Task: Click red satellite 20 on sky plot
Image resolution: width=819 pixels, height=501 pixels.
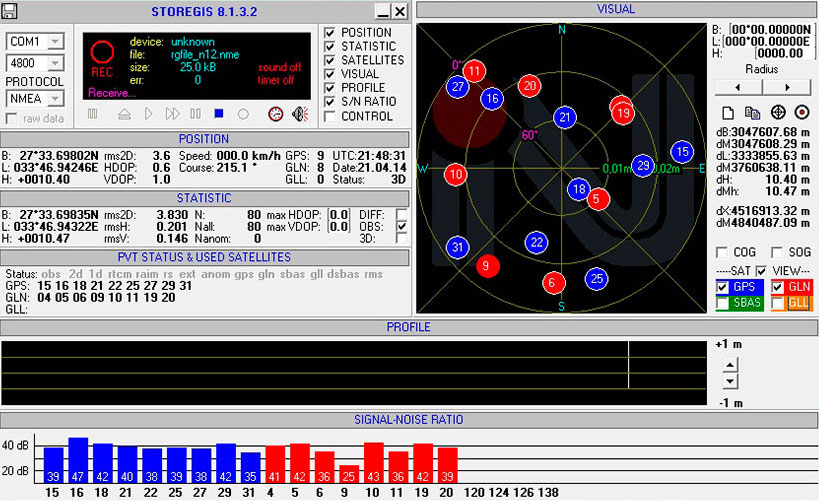Action: point(530,86)
